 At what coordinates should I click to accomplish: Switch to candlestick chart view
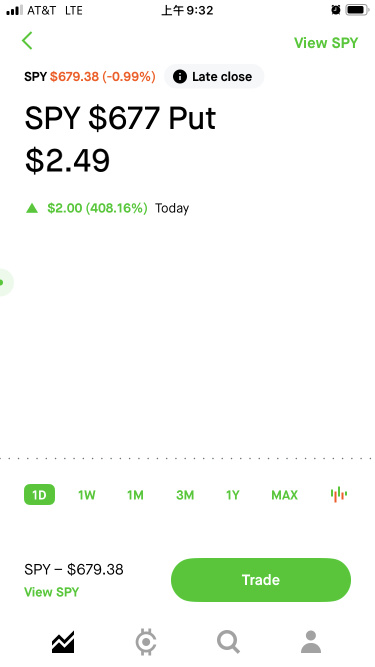[x=339, y=495]
